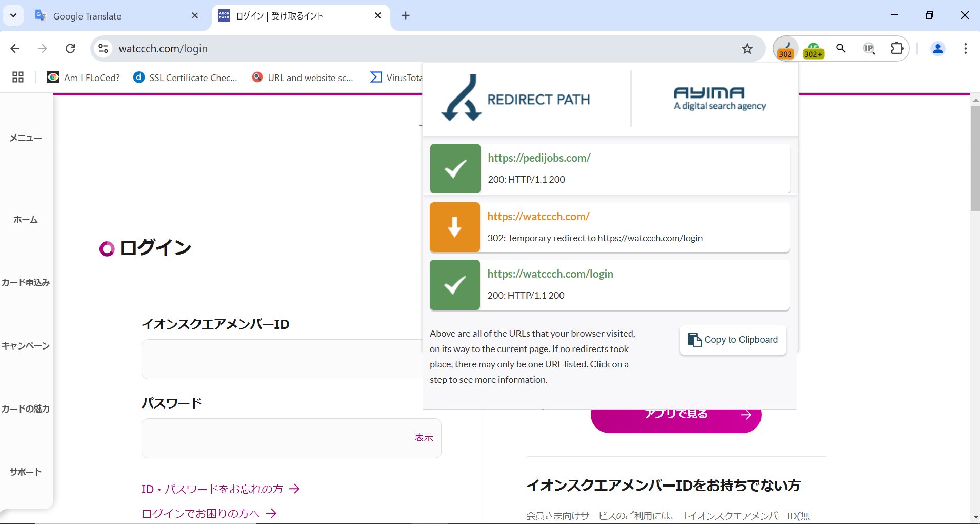Open the magnifier search extension icon

click(x=841, y=48)
